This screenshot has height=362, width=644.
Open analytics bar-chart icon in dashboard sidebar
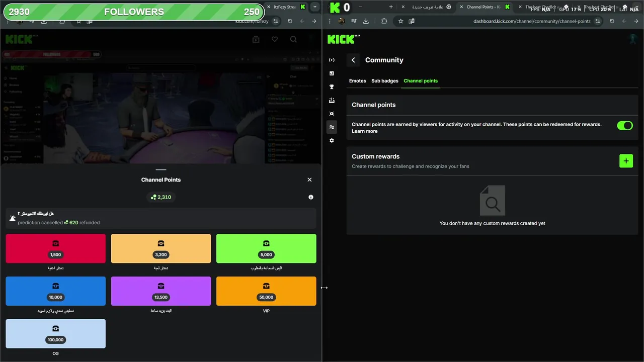tap(332, 73)
